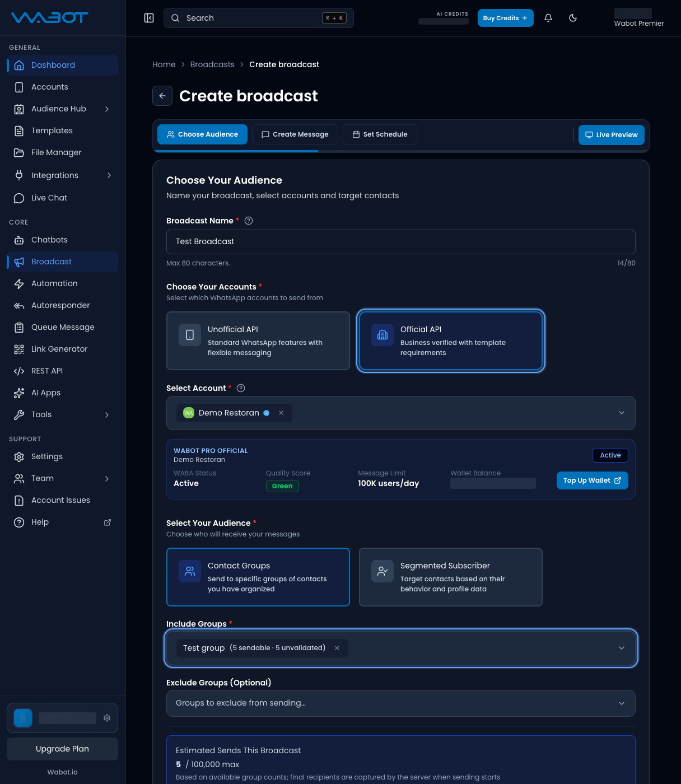Click the Unofficial API phone icon

[190, 335]
